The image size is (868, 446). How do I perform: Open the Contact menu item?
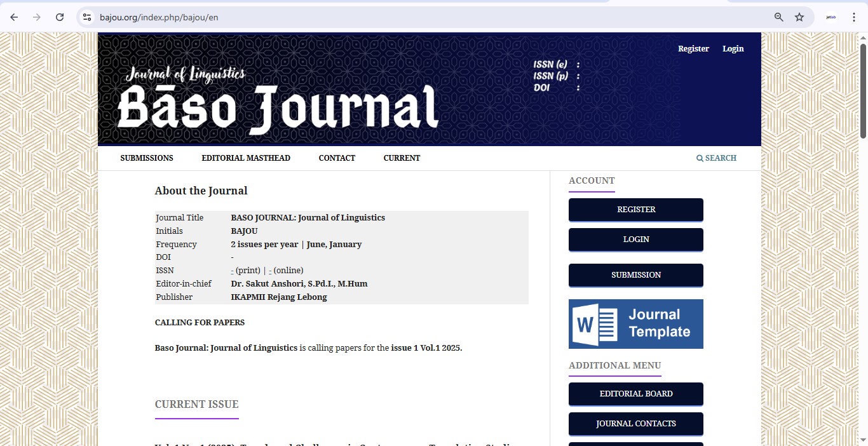coord(337,158)
